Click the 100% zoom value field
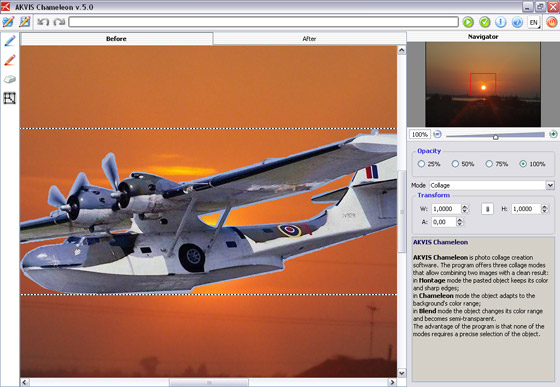Viewport: 560px width, 387px height. coord(420,134)
